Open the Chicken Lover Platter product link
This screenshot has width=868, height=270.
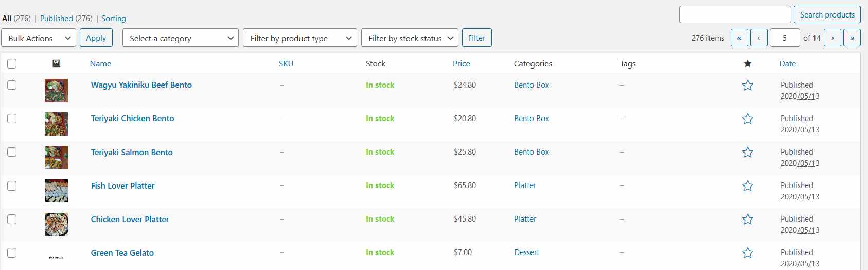pos(130,220)
